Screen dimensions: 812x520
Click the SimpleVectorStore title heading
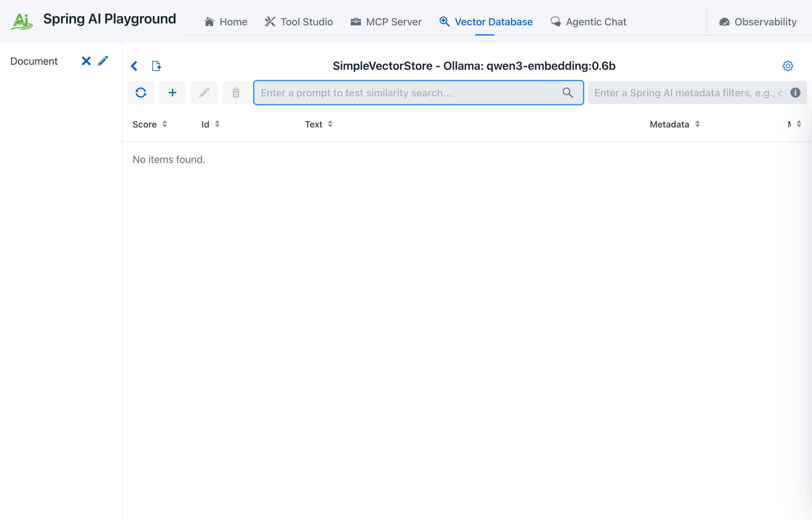pyautogui.click(x=474, y=66)
